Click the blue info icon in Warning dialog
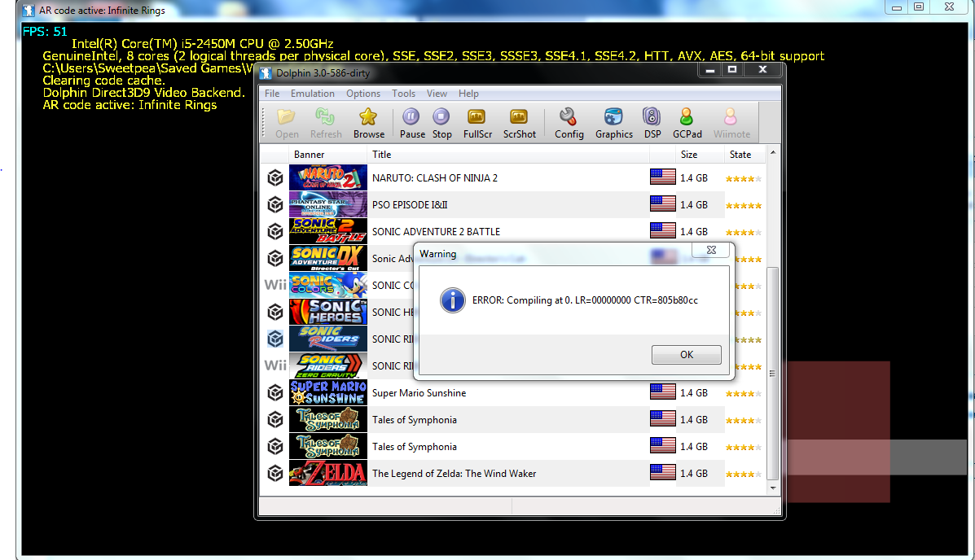The width and height of the screenshot is (975, 560). [453, 300]
